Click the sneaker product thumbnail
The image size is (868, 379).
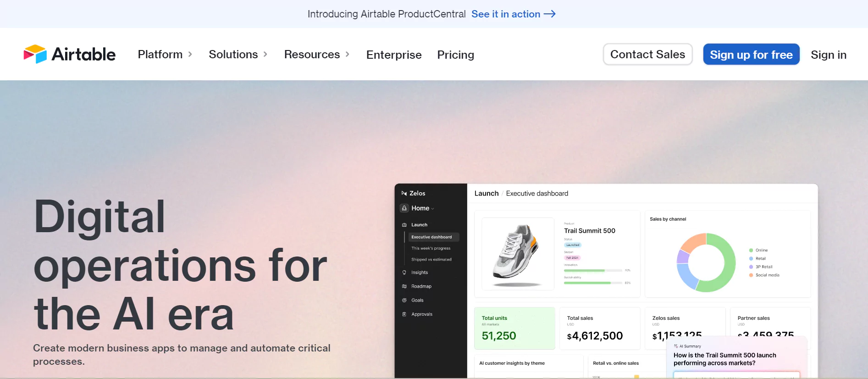click(x=518, y=254)
